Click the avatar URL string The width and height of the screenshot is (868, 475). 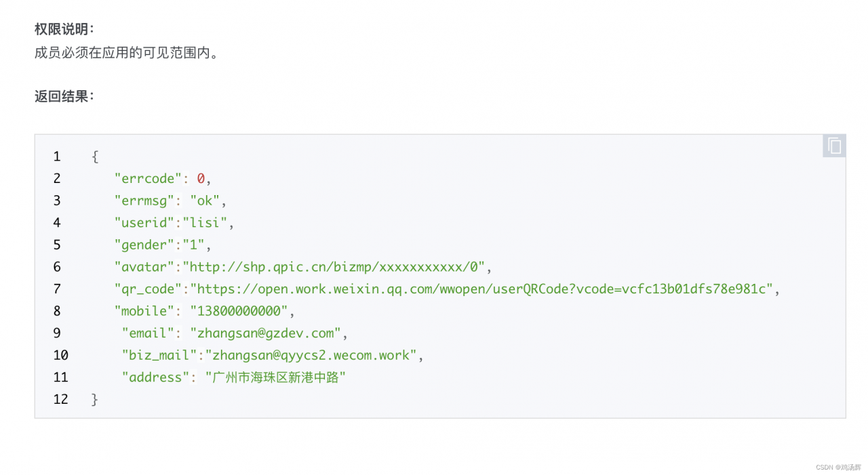(337, 267)
